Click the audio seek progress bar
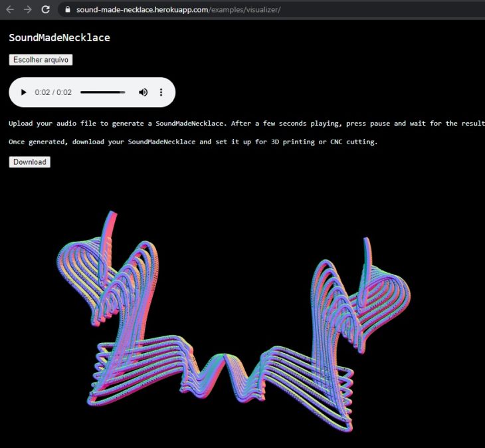The height and width of the screenshot is (448, 485). coord(102,92)
